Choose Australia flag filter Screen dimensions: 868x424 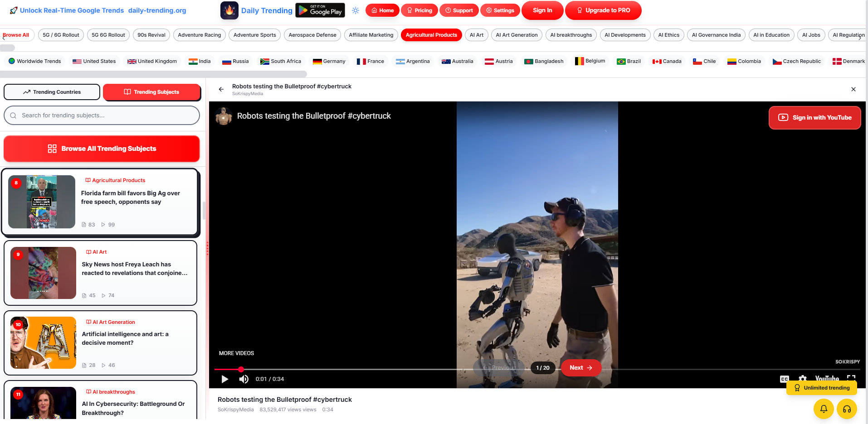point(458,61)
